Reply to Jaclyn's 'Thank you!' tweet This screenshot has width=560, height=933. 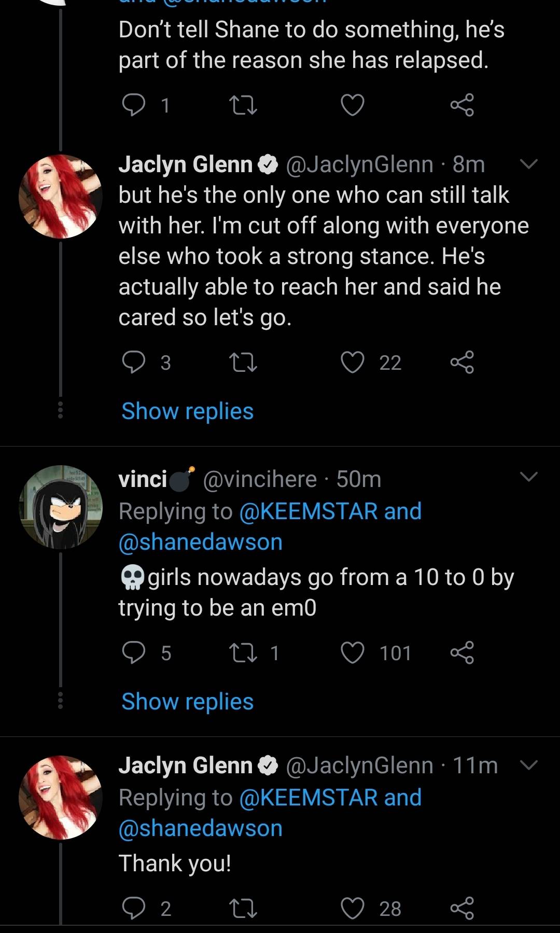point(133,908)
